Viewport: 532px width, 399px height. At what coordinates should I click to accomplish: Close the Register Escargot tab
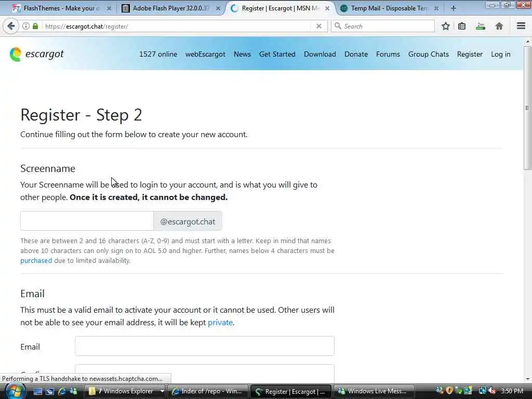point(327,8)
